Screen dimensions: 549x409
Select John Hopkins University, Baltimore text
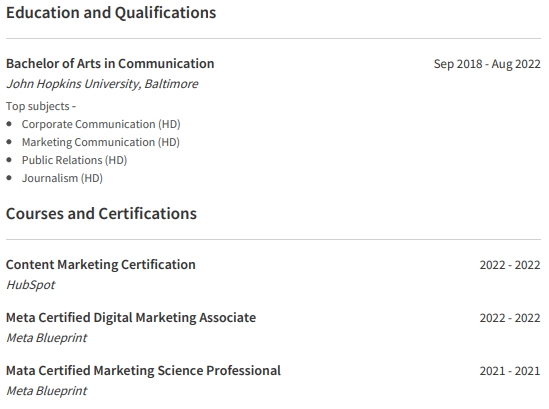tap(102, 84)
